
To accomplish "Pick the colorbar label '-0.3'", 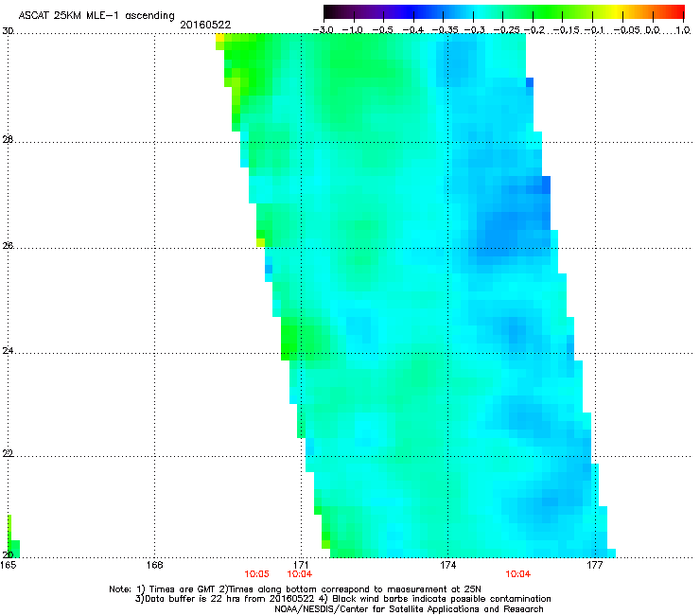I will pos(475,30).
